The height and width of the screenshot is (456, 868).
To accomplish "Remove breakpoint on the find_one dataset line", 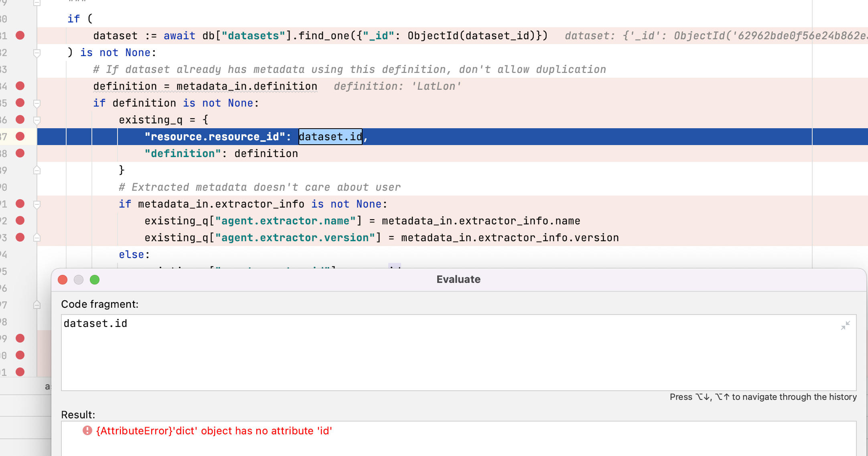I will pos(20,36).
